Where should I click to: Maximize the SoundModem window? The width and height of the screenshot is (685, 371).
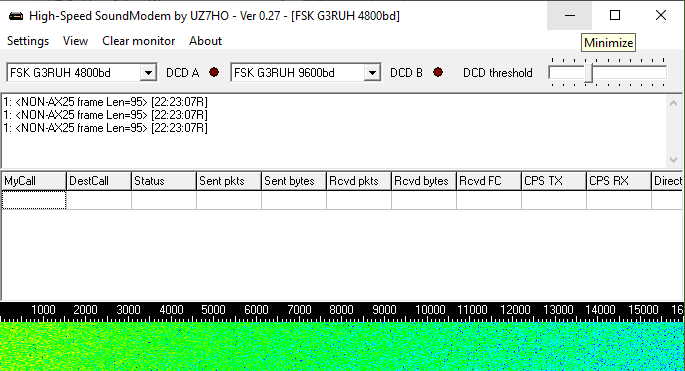[615, 16]
